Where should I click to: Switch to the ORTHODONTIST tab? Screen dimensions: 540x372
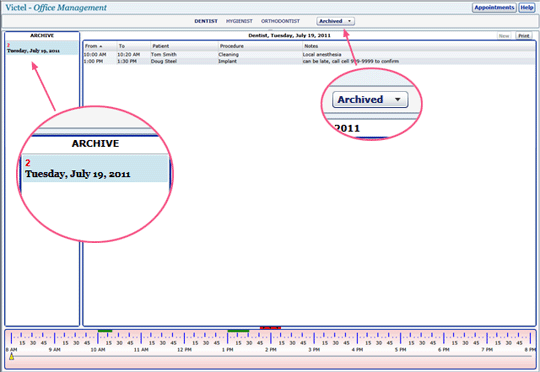click(x=280, y=21)
